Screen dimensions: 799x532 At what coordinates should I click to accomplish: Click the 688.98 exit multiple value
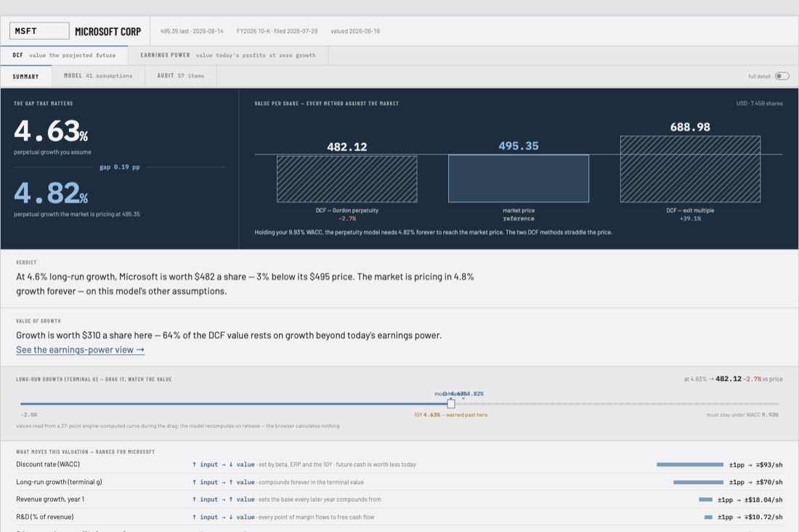pyautogui.click(x=690, y=127)
